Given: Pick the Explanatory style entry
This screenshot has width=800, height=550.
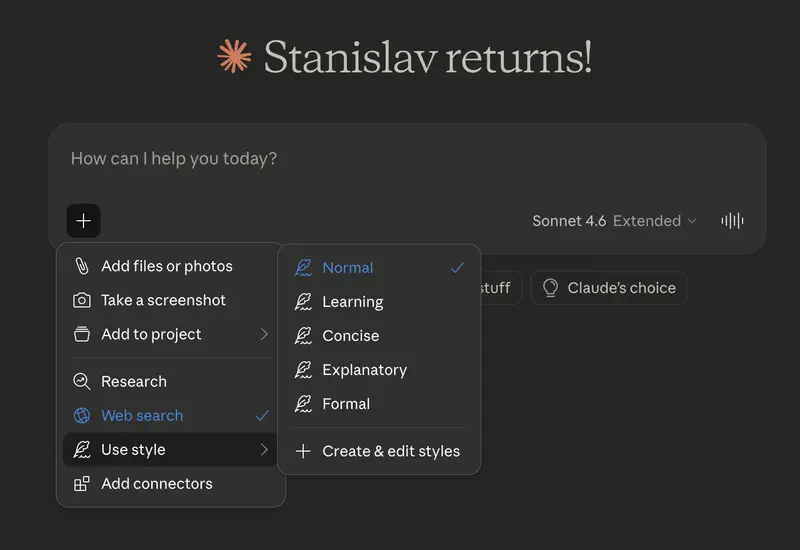Looking at the screenshot, I should click(x=364, y=370).
